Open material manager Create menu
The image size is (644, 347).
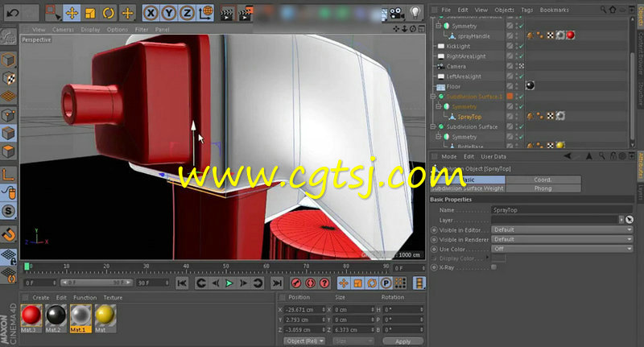tap(41, 298)
